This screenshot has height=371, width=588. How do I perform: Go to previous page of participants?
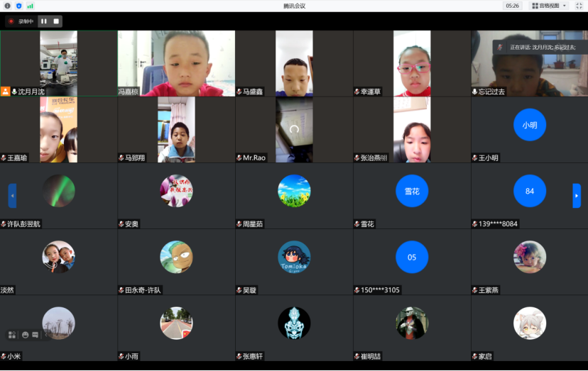pyautogui.click(x=12, y=195)
